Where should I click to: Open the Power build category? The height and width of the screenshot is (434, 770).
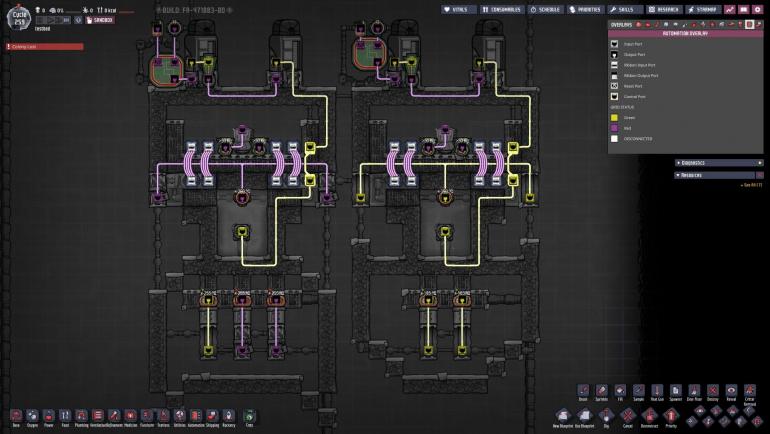pyautogui.click(x=49, y=417)
